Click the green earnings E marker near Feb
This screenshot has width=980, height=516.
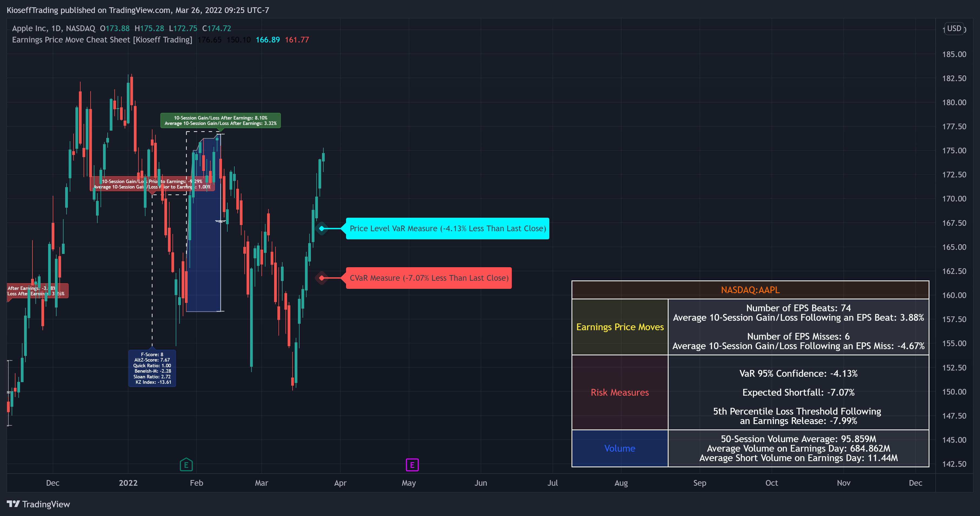[x=186, y=465]
